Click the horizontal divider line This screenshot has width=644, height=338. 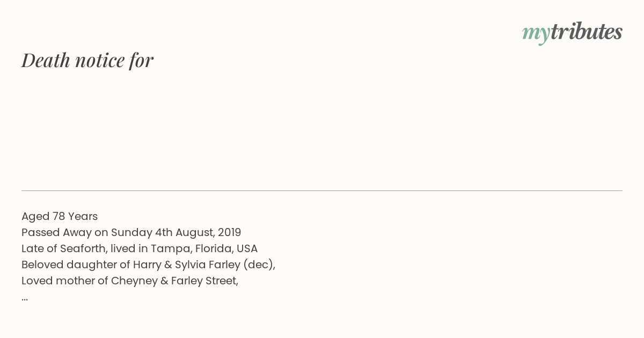click(322, 190)
